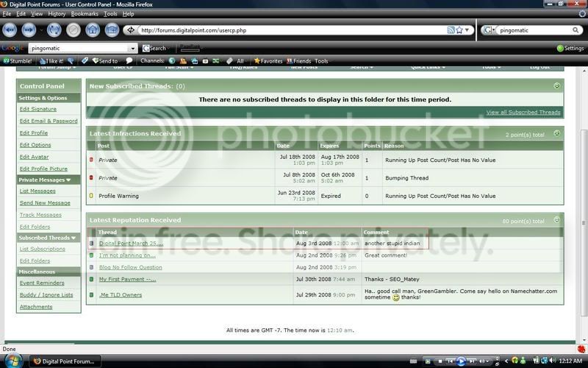Collapse New Subscribed Threads panel
The image size is (588, 368).
[556, 86]
